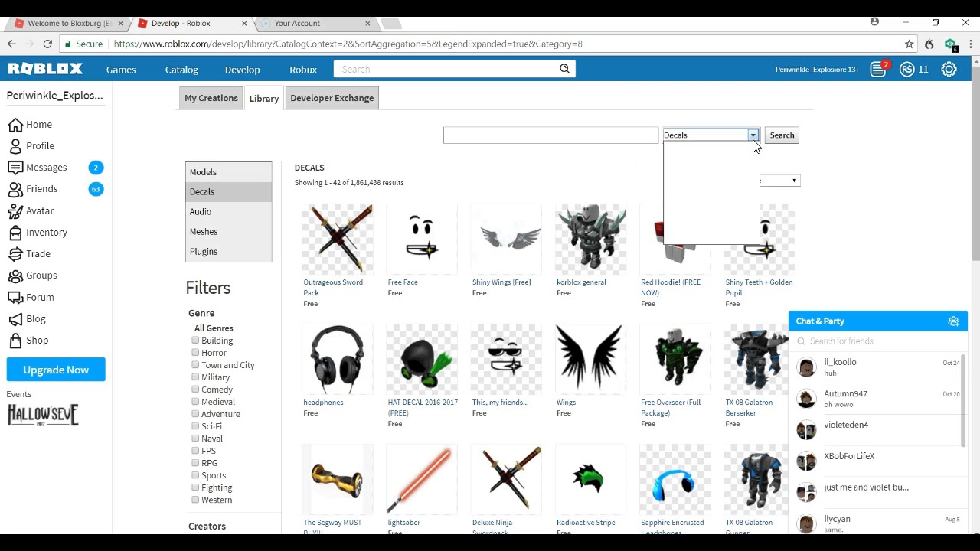Select Plugins in the category list

tap(229, 252)
